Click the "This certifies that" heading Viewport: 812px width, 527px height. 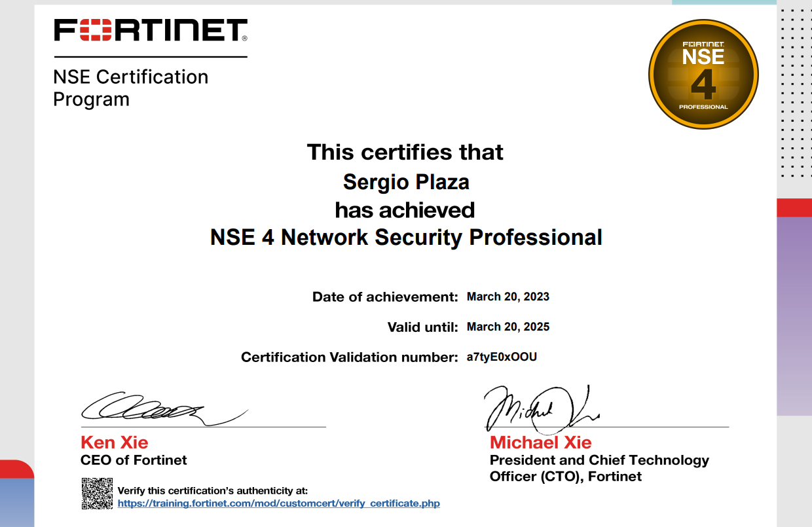(405, 152)
